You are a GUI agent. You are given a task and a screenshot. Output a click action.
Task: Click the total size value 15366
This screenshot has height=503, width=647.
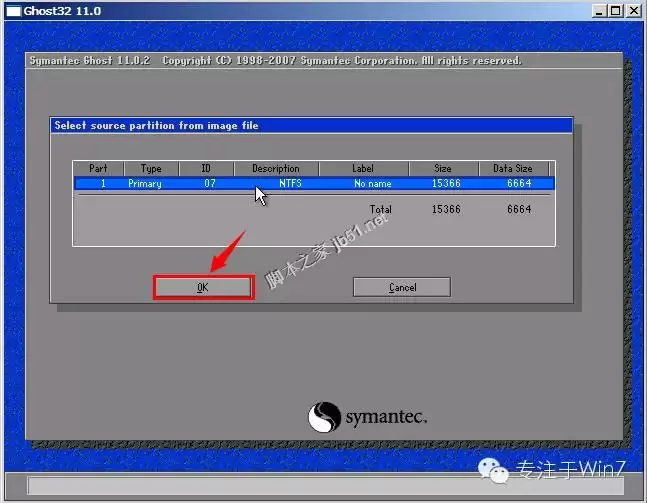pos(446,209)
